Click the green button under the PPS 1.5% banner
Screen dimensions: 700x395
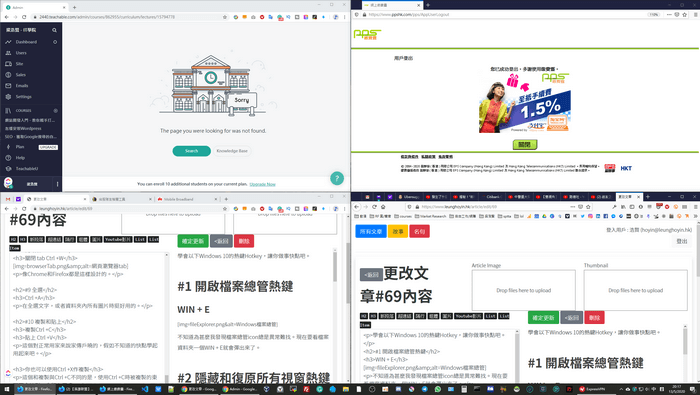(x=525, y=144)
